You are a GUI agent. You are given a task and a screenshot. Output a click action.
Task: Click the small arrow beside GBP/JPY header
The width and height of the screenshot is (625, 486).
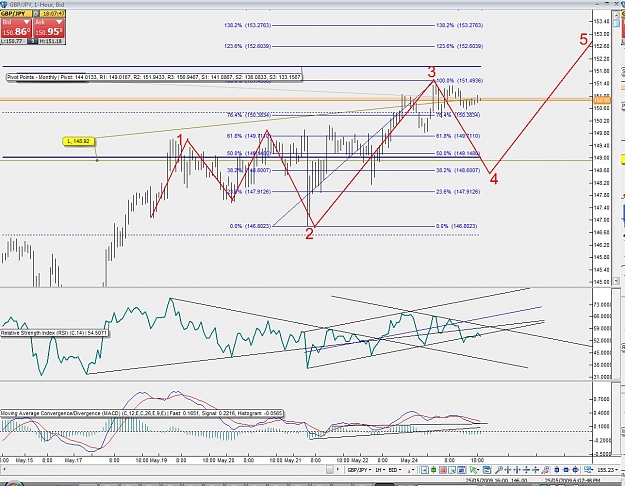tap(35, 14)
